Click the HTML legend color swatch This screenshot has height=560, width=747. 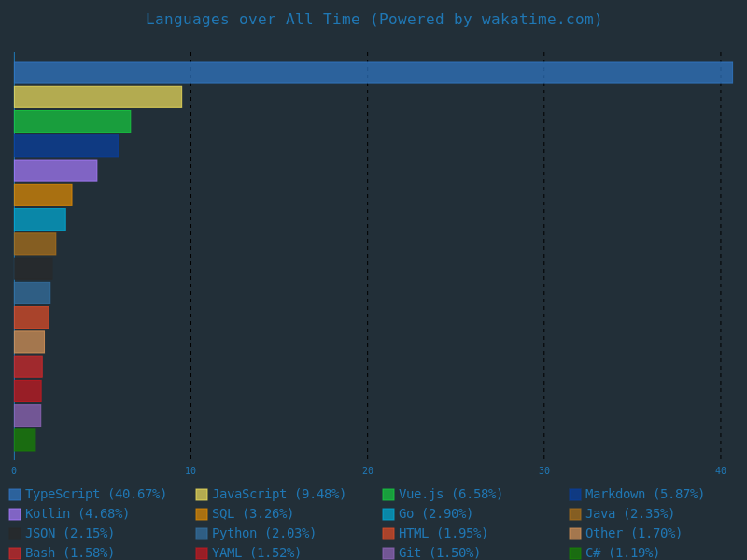click(x=388, y=534)
